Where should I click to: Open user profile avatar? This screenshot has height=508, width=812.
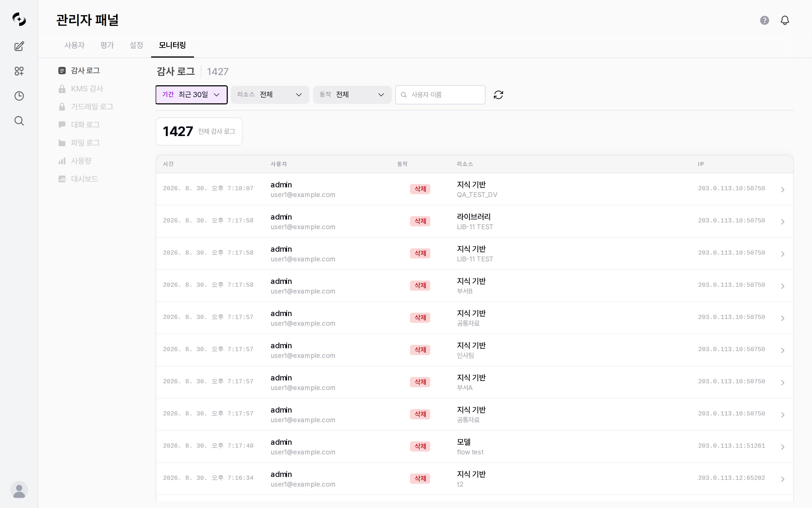[x=19, y=490]
